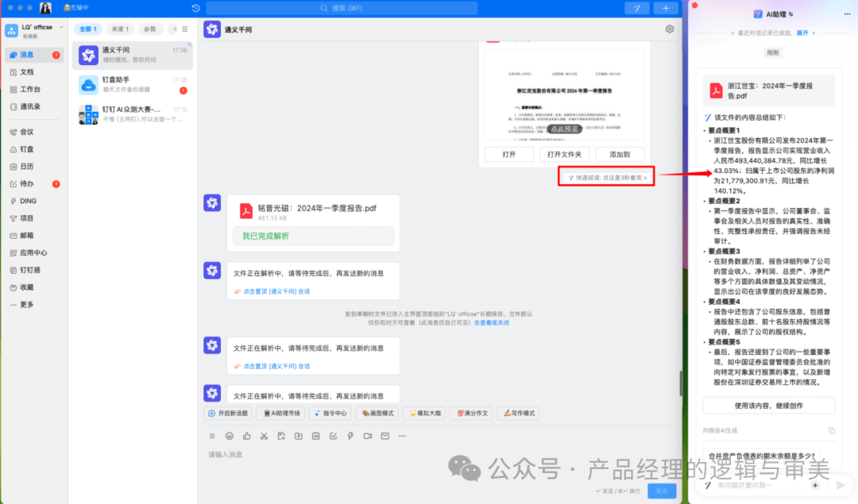Screen dimensions: 858x504
Task: Click the 打开 button under the PDF
Action: pyautogui.click(x=509, y=154)
